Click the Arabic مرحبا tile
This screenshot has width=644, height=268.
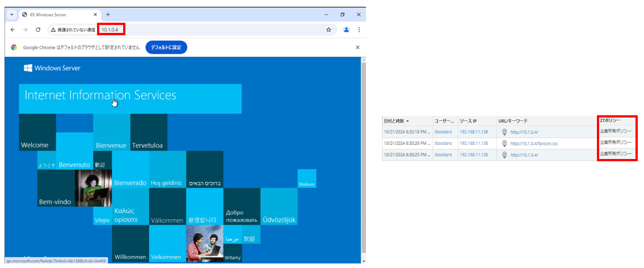tap(233, 235)
